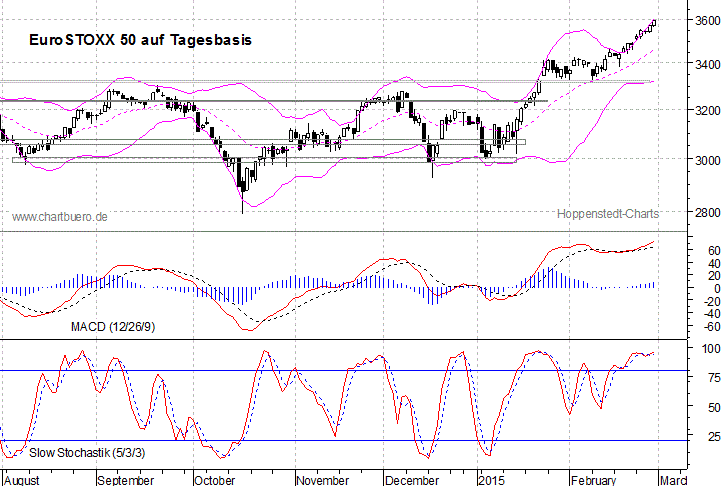723x486 pixels.
Task: Click the December month label
Action: pyautogui.click(x=412, y=480)
